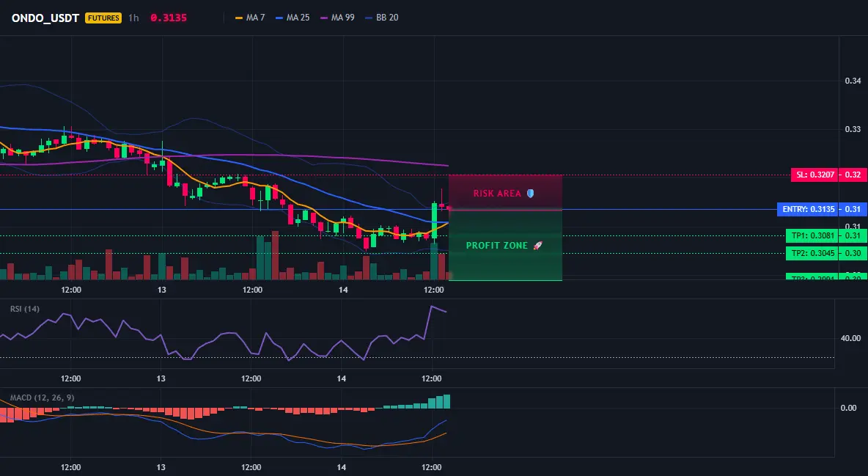Click the 14 date label on main chart axis
This screenshot has height=476, width=868.
point(343,290)
